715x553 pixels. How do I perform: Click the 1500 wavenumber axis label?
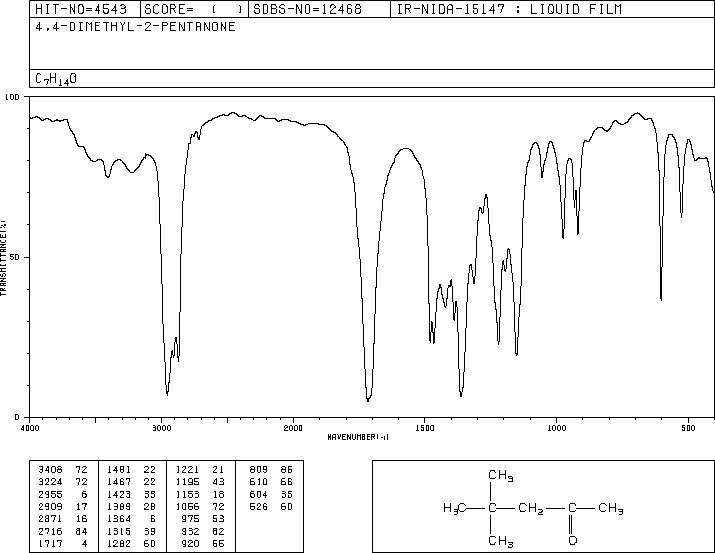point(425,428)
